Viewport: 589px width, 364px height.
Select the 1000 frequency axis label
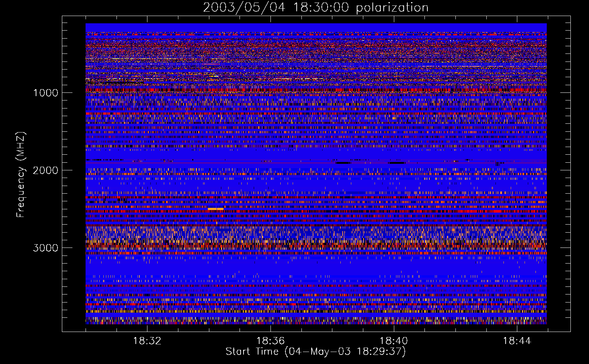click(x=46, y=93)
